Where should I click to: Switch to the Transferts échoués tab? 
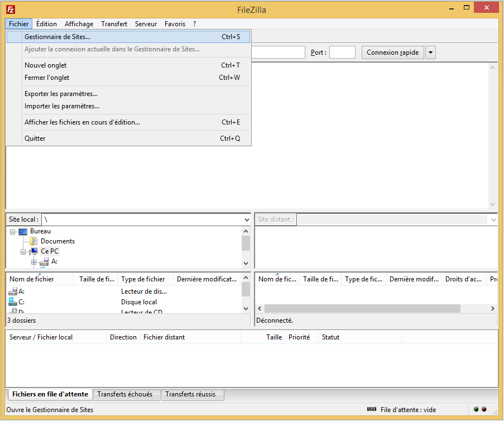coord(126,394)
